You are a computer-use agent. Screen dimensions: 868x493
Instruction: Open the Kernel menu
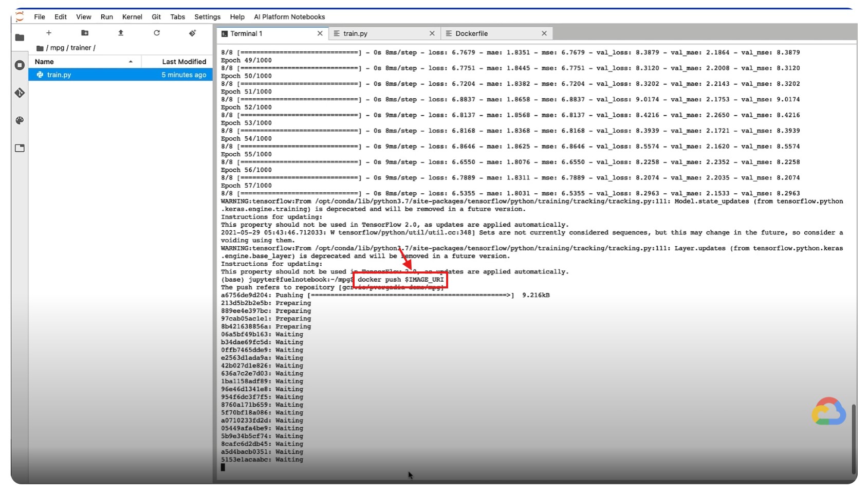[132, 17]
